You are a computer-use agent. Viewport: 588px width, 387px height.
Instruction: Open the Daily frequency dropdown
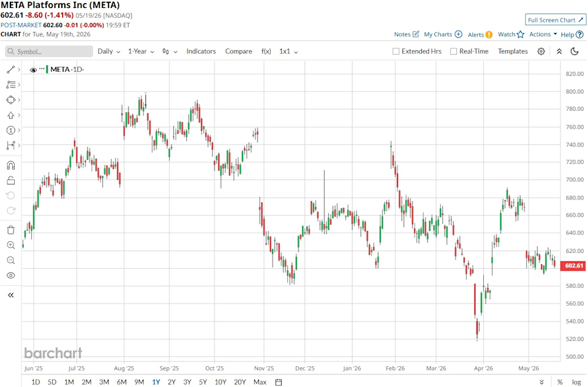coord(109,51)
